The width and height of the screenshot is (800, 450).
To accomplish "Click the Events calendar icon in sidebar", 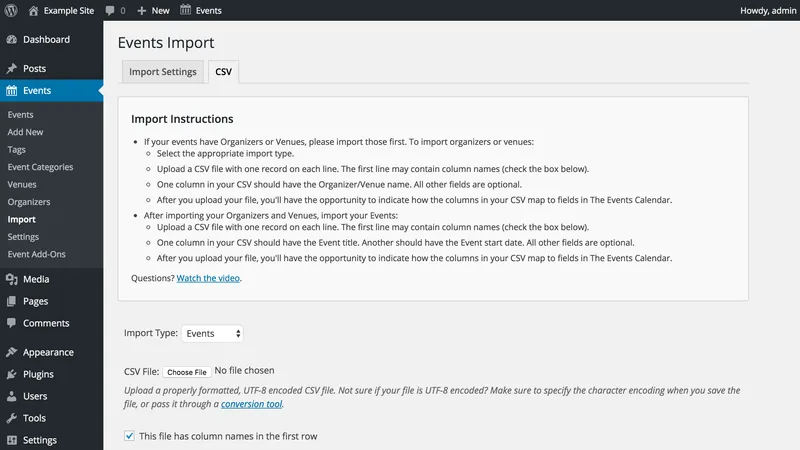I will tap(11, 91).
